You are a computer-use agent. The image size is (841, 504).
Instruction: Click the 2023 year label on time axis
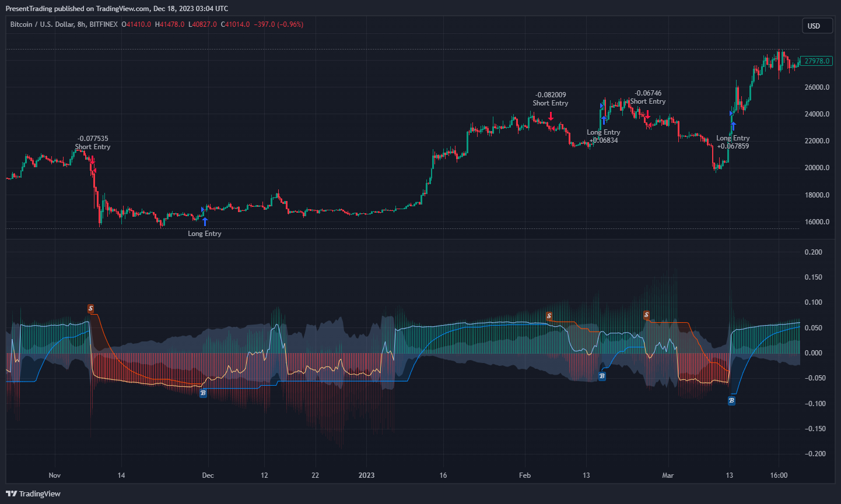pyautogui.click(x=366, y=475)
